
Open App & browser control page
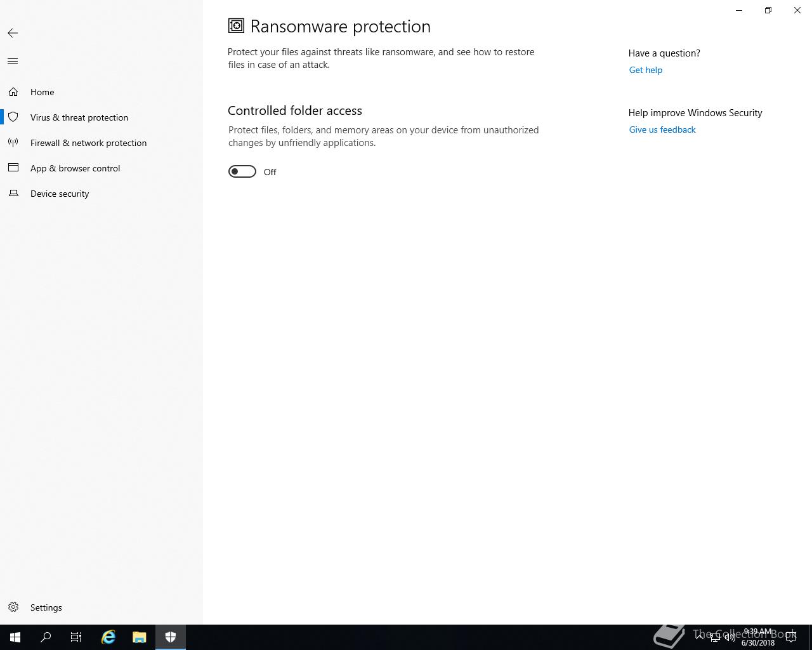pos(101,168)
